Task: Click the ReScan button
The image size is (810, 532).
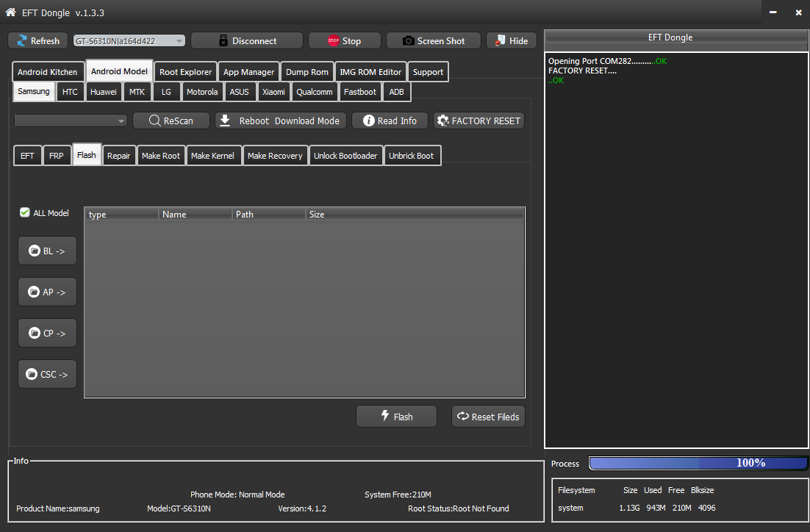Action: [171, 121]
